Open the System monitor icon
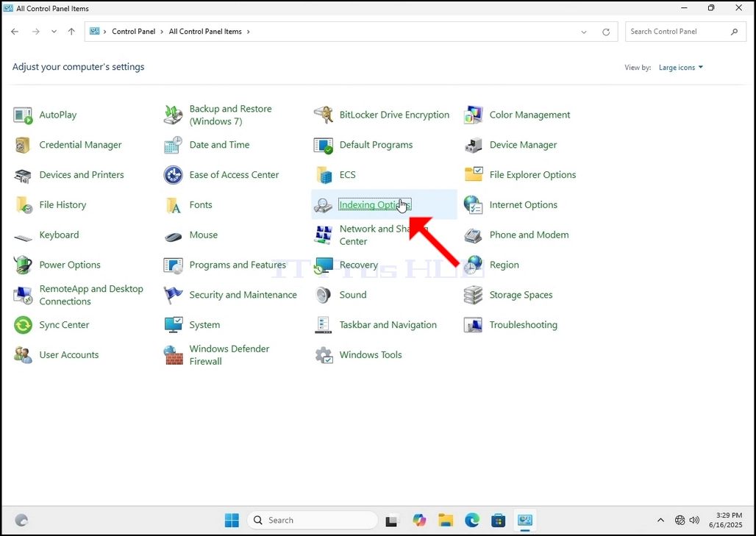756x536 pixels. [173, 325]
